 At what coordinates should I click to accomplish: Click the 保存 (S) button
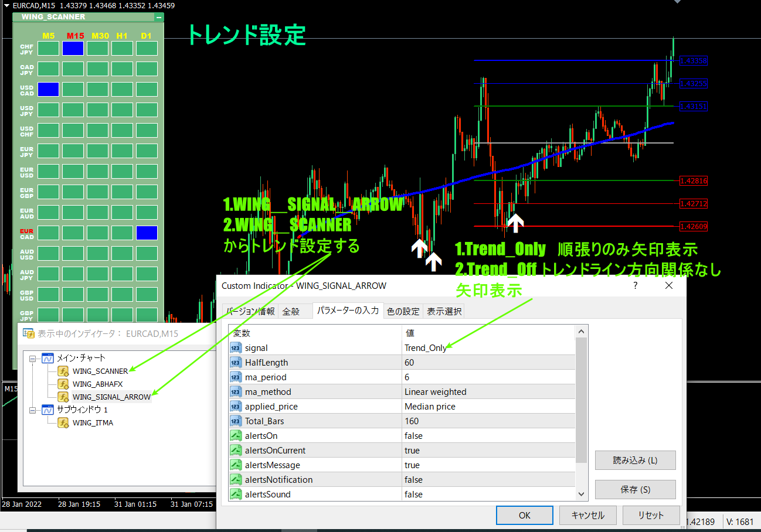635,490
